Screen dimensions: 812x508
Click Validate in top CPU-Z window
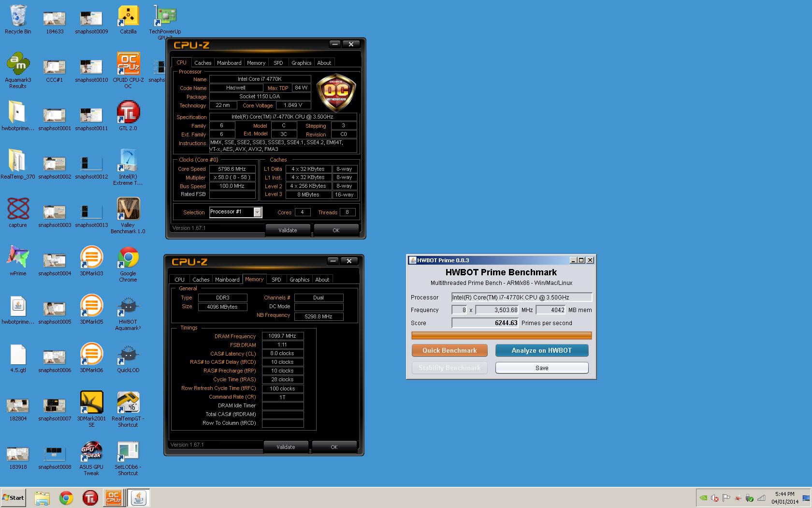[x=288, y=230]
